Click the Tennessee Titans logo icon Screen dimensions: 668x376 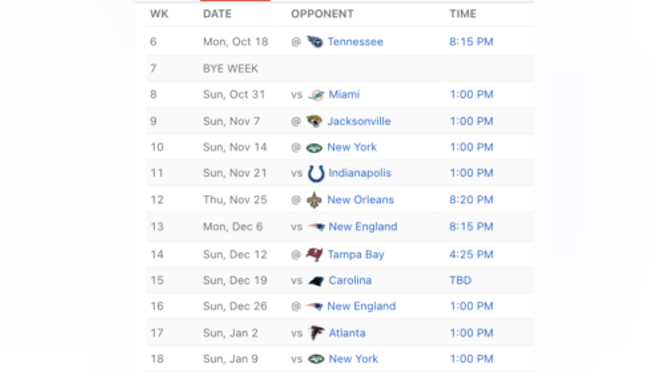[x=315, y=42]
